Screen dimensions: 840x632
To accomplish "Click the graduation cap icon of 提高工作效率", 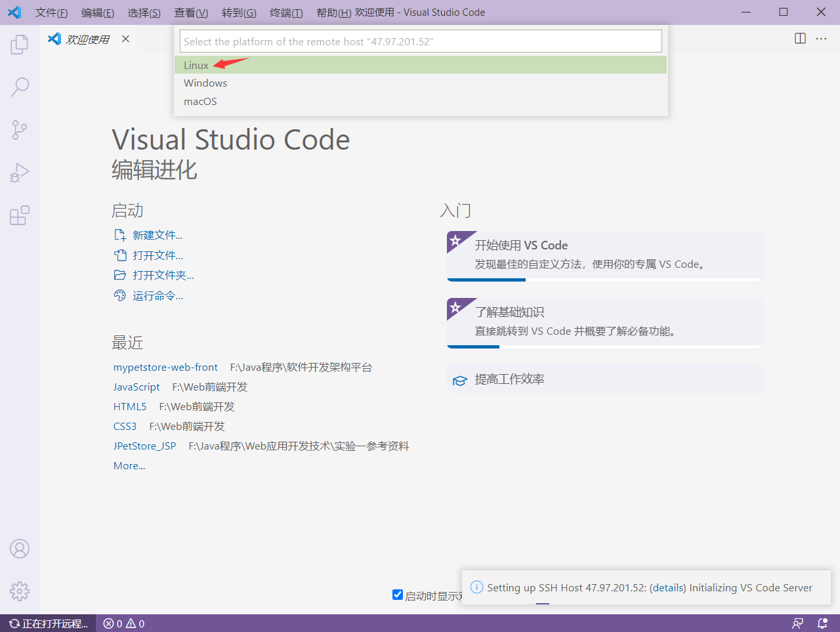I will point(459,380).
